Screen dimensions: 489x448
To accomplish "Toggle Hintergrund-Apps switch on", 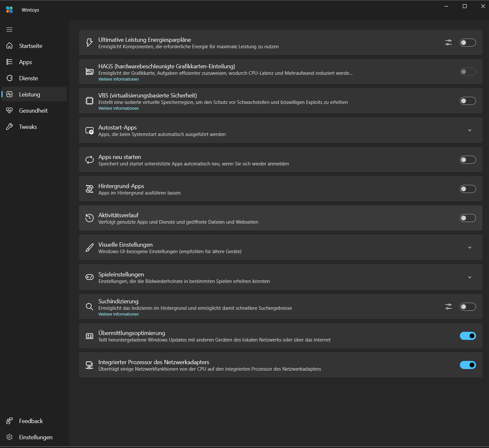I will tap(468, 189).
